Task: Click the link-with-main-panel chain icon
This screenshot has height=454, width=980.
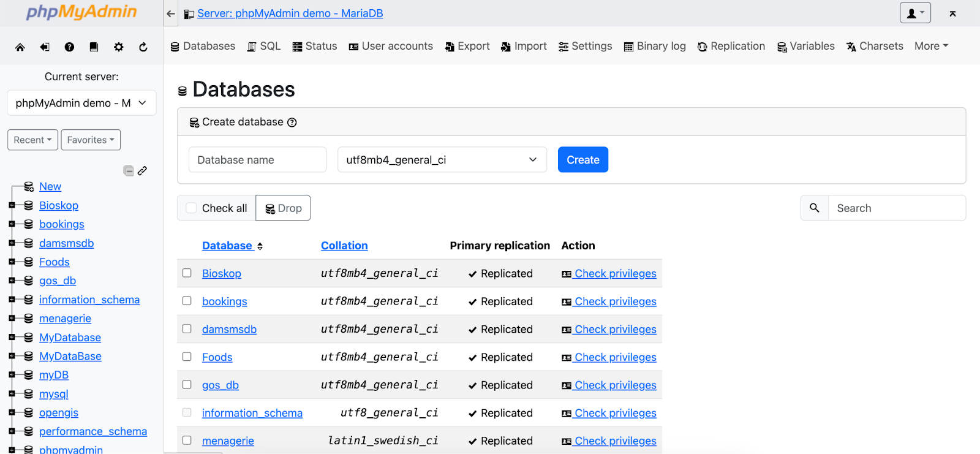Action: click(143, 171)
